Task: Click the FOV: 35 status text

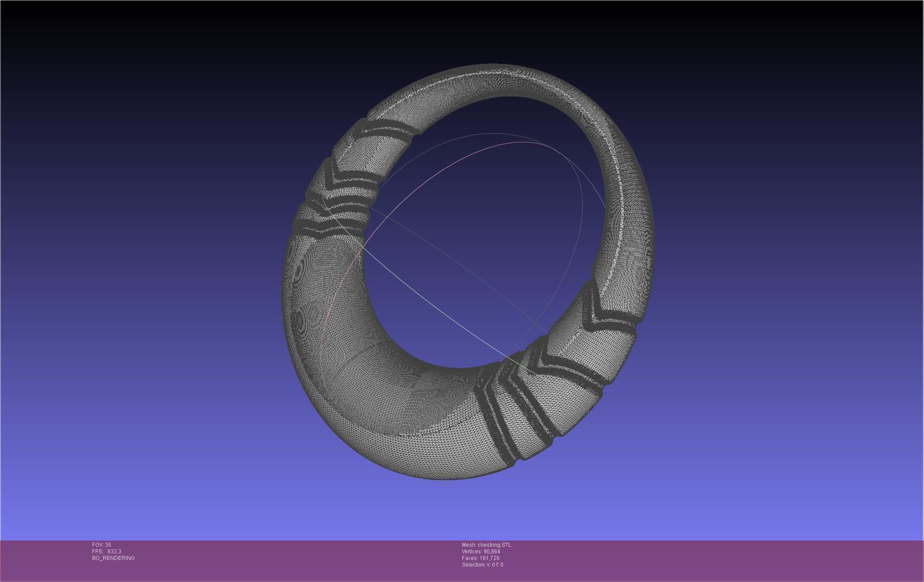Action: [101, 545]
